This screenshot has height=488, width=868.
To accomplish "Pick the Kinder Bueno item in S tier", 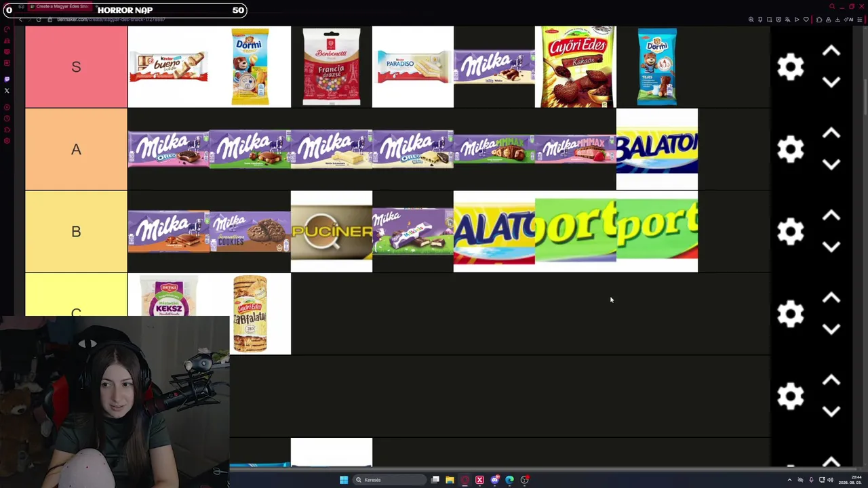I will click(x=169, y=66).
